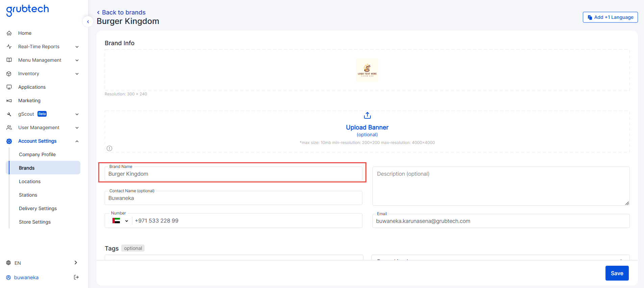Click the globe language icon
Screen dimensions: 644x288
(x=8, y=263)
